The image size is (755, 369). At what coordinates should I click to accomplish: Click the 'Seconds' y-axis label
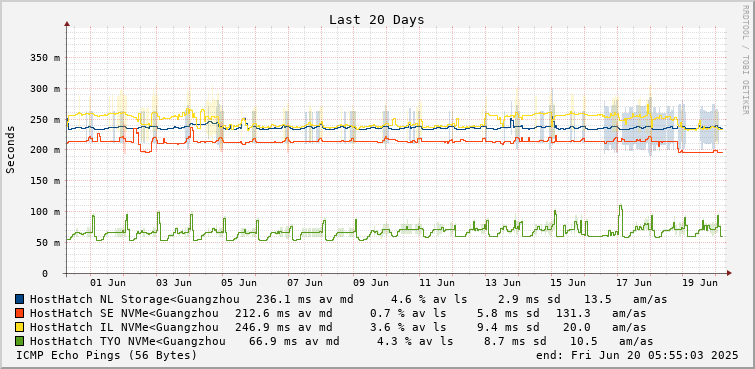coord(11,149)
